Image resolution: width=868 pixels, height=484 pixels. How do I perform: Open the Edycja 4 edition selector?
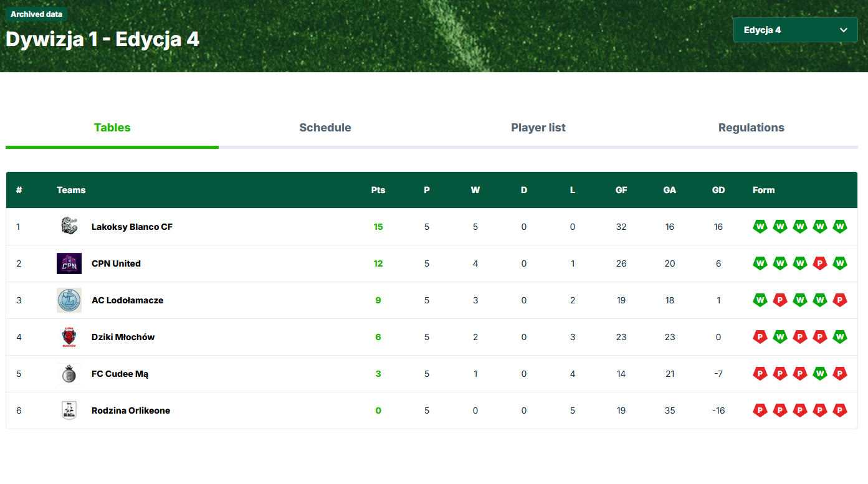point(795,30)
